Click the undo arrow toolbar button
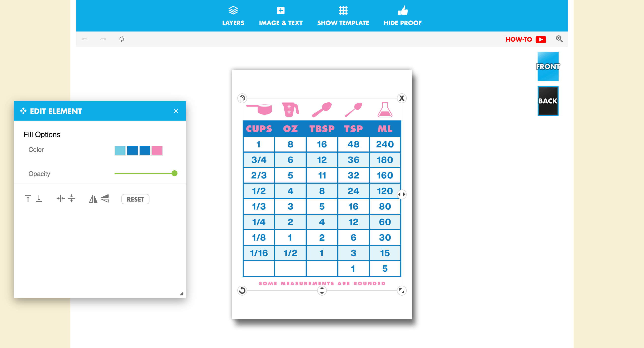Viewport: 644px width, 348px height. pos(84,39)
